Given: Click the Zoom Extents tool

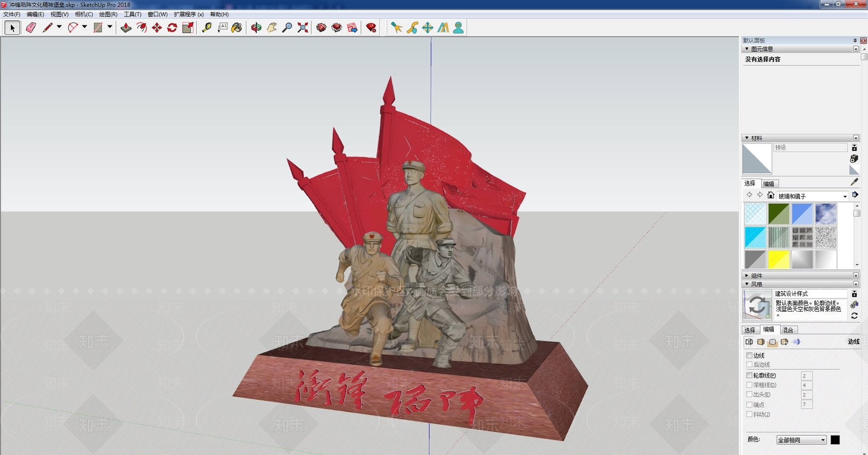Looking at the screenshot, I should pos(303,28).
